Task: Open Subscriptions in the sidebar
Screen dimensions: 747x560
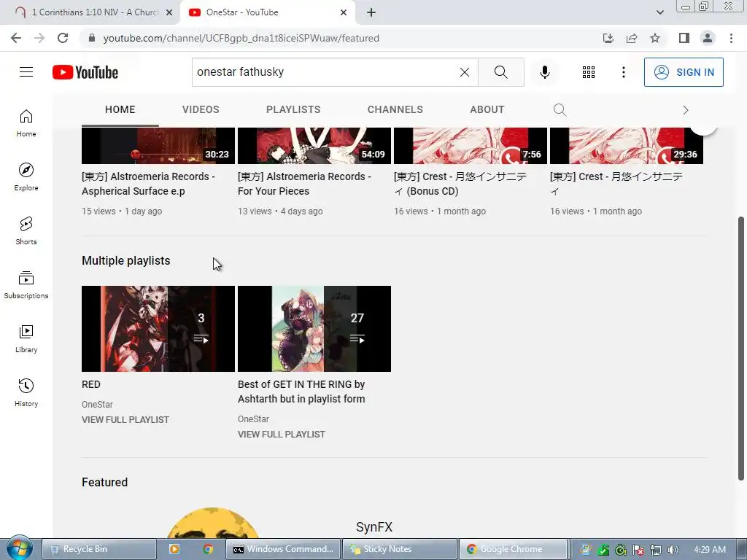Action: click(26, 285)
